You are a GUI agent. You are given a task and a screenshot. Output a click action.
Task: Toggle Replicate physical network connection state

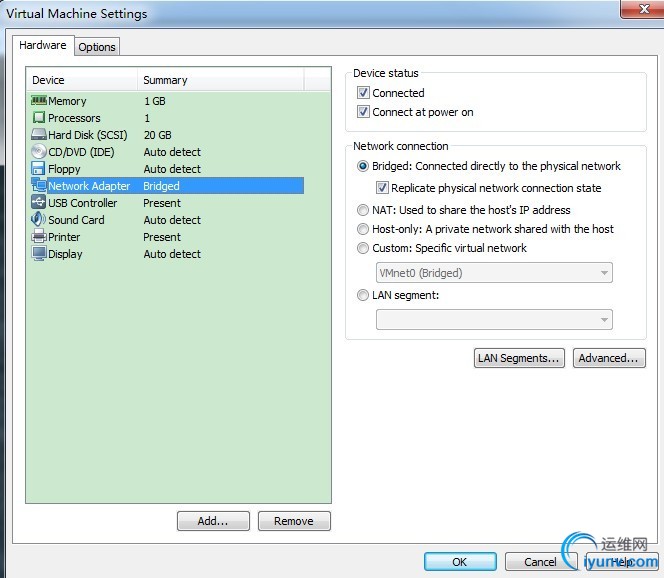382,188
